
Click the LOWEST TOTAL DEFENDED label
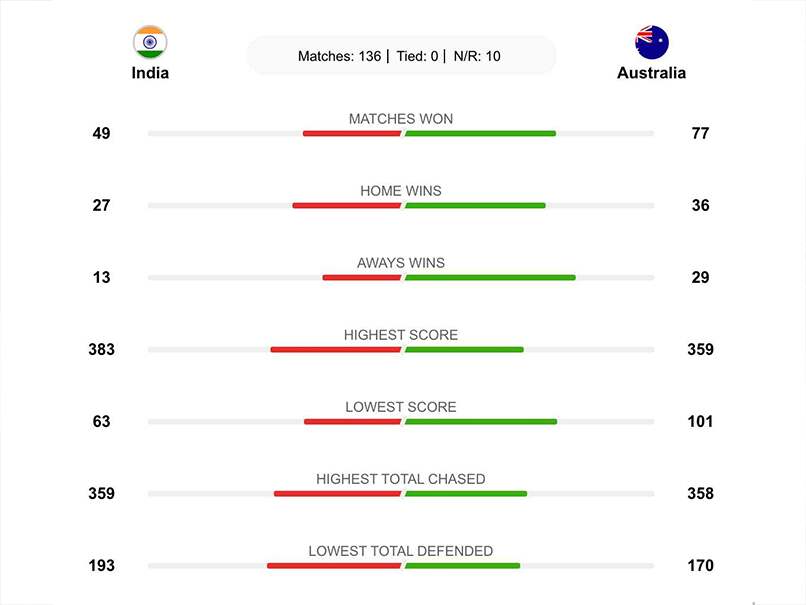pyautogui.click(x=400, y=551)
